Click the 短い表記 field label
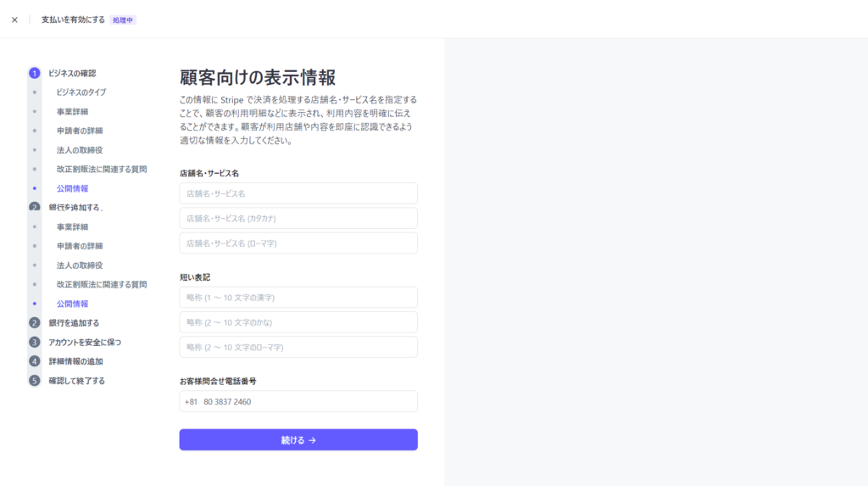This screenshot has height=486, width=868. [195, 277]
